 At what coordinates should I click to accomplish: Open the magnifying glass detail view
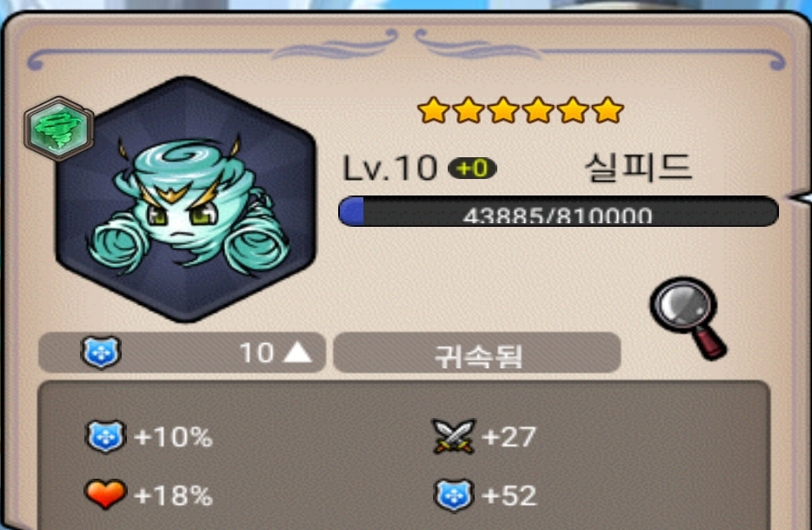[689, 318]
